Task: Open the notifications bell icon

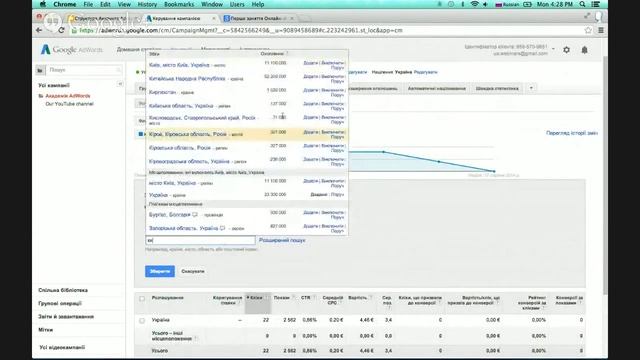Action: pos(584,50)
